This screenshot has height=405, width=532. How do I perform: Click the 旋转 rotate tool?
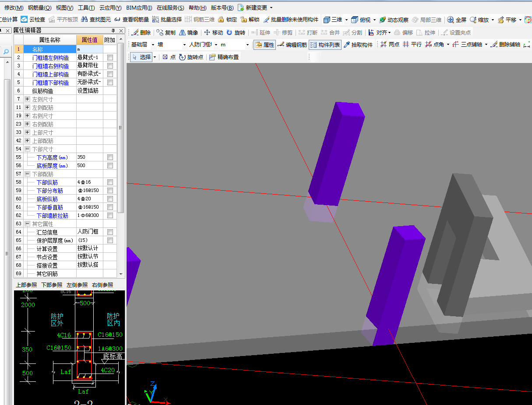(236, 32)
